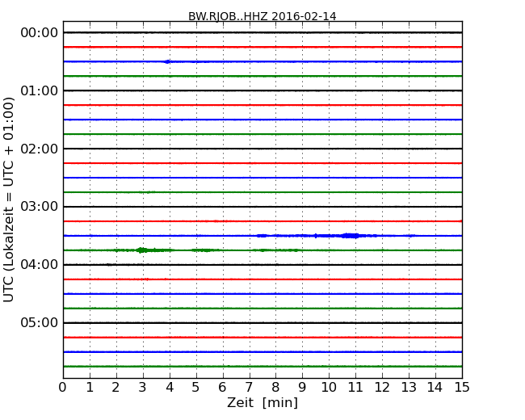Image resolution: width=525 pixels, height=420 pixels.
Task: Click the blue burst near minute 11 on 03:30 trace
Action: pos(351,236)
